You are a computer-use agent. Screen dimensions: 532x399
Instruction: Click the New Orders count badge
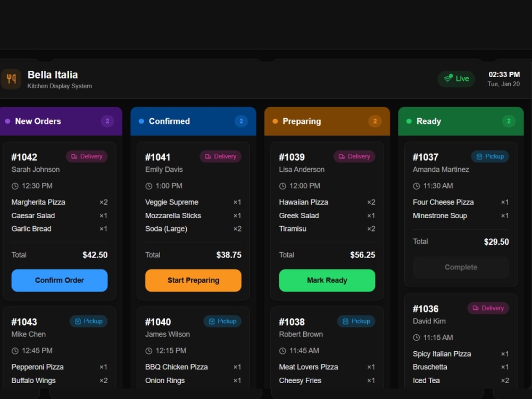point(107,121)
